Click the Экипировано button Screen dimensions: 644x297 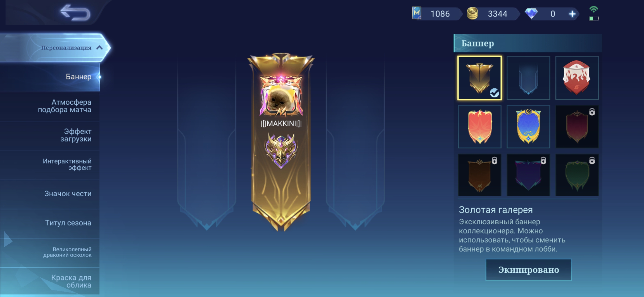(528, 270)
